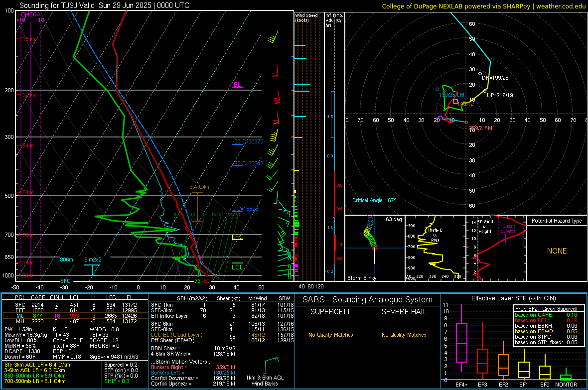This screenshot has width=588, height=390.
Task: Click the green SHIP = 0.3 value
Action: [117, 381]
